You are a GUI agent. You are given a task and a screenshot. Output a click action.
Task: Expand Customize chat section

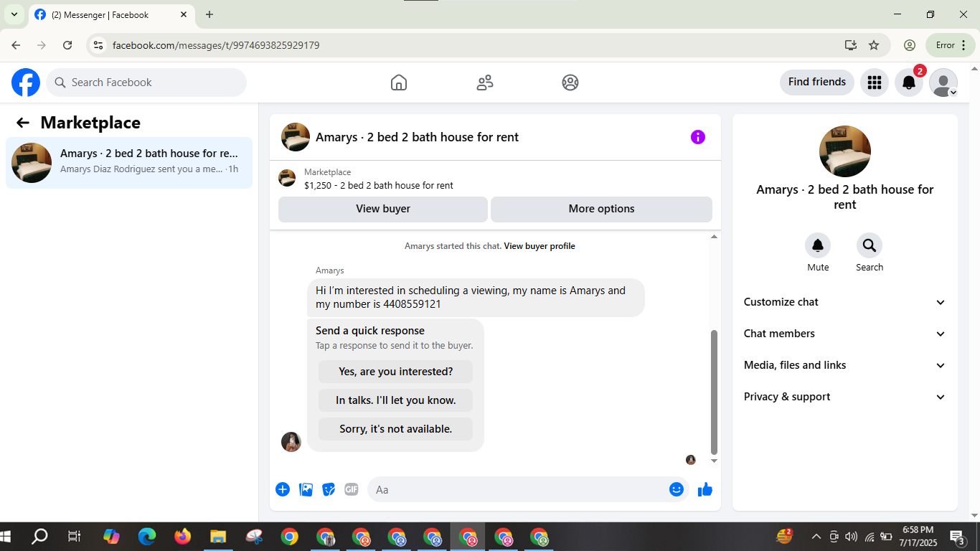coord(845,302)
